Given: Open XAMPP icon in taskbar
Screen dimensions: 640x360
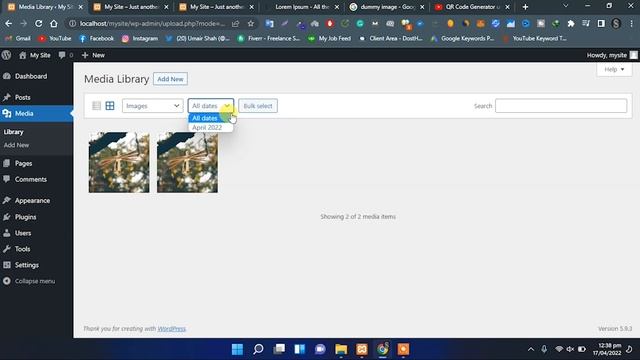Looking at the screenshot, I should pyautogui.click(x=362, y=349).
